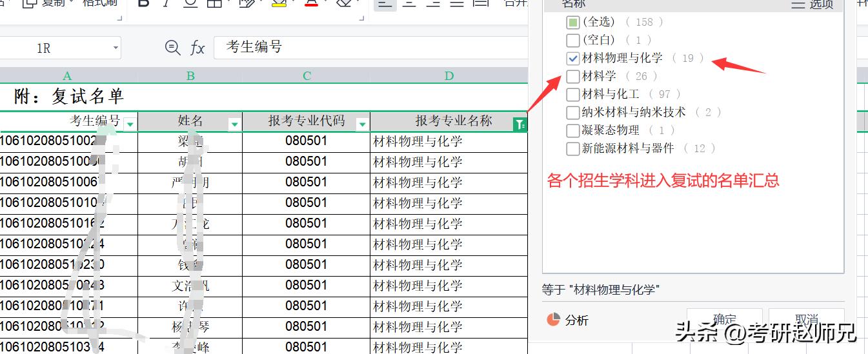This screenshot has height=354, width=868.
Task: Click the formula bar showing 考生编号
Action: point(370,47)
